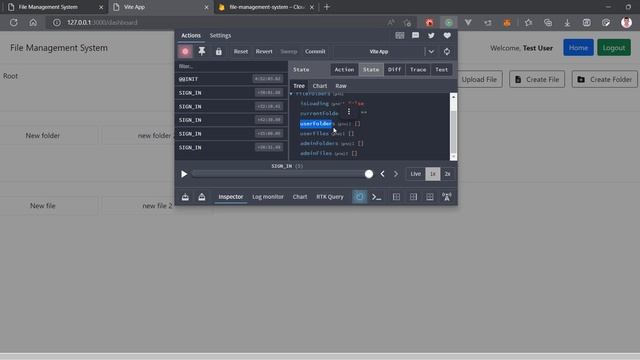
Task: Click the second dock layout icon
Action: [413, 197]
